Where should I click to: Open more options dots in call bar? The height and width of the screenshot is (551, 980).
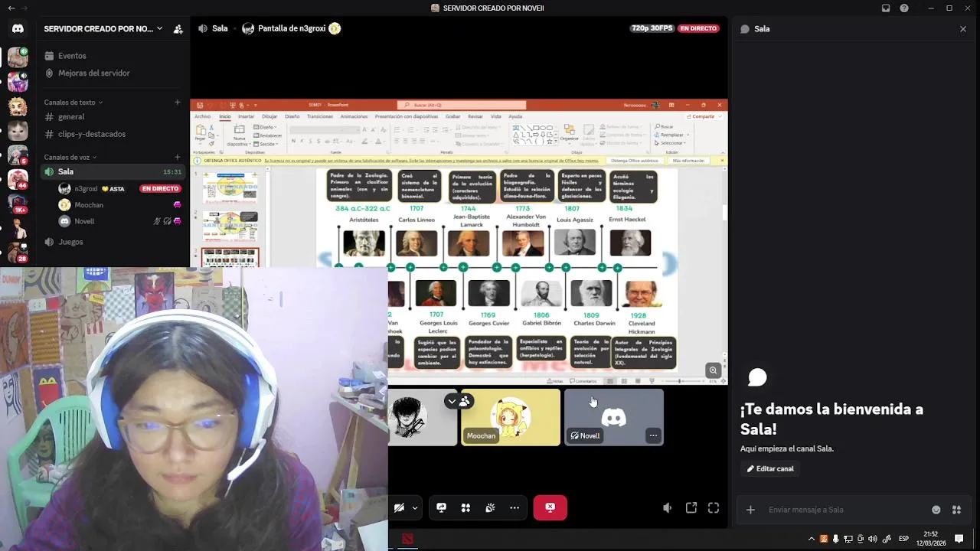coord(514,507)
